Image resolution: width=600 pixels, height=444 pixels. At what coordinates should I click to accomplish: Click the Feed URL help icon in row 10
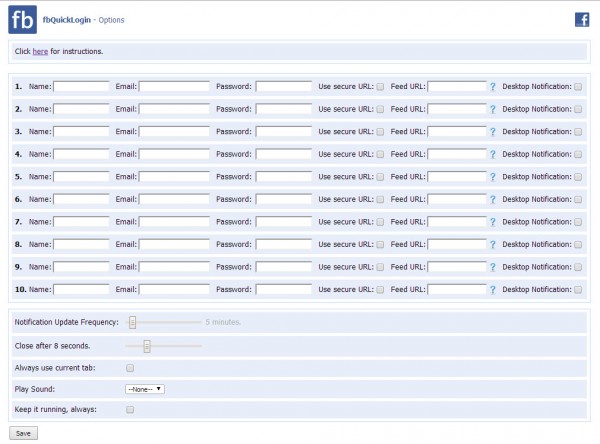pyautogui.click(x=493, y=290)
